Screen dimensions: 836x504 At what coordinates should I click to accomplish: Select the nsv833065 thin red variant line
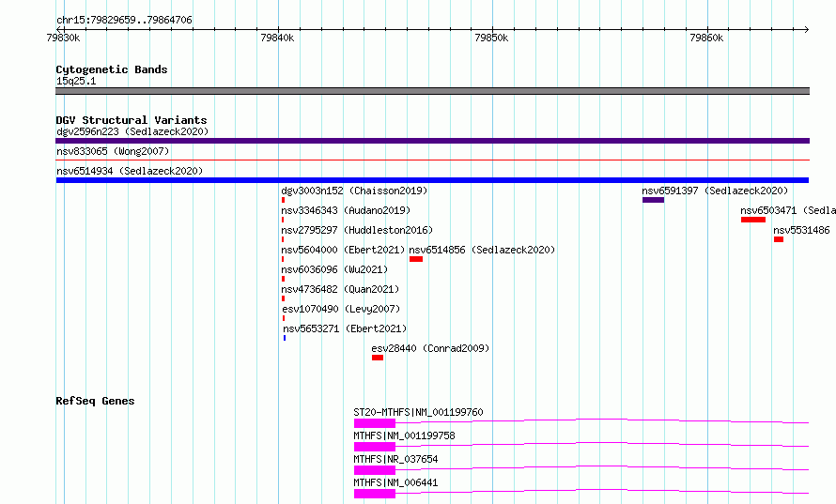point(432,160)
